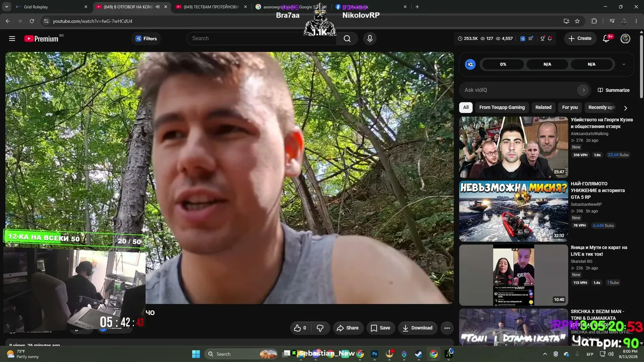Open Steam from the taskbar
This screenshot has width=644, height=362.
[419, 354]
